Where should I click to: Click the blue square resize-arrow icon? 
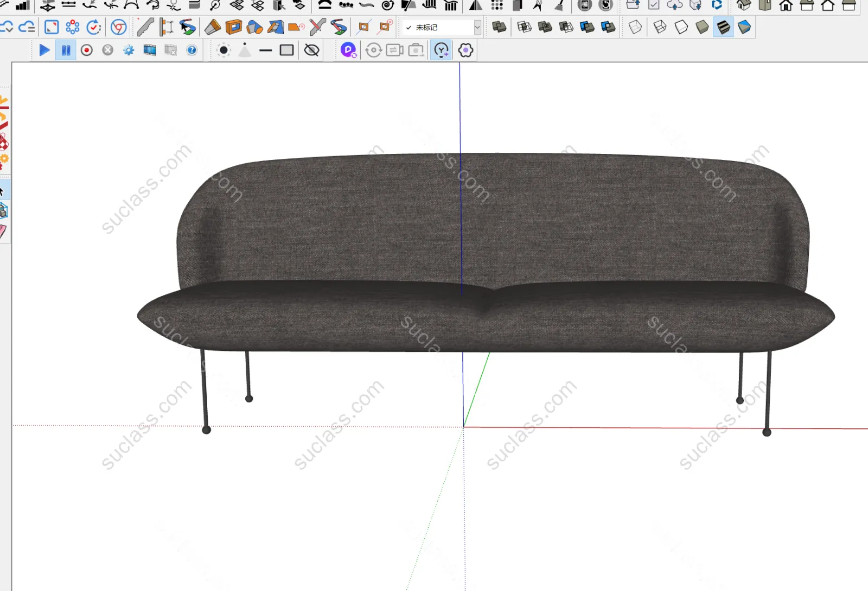point(52,27)
